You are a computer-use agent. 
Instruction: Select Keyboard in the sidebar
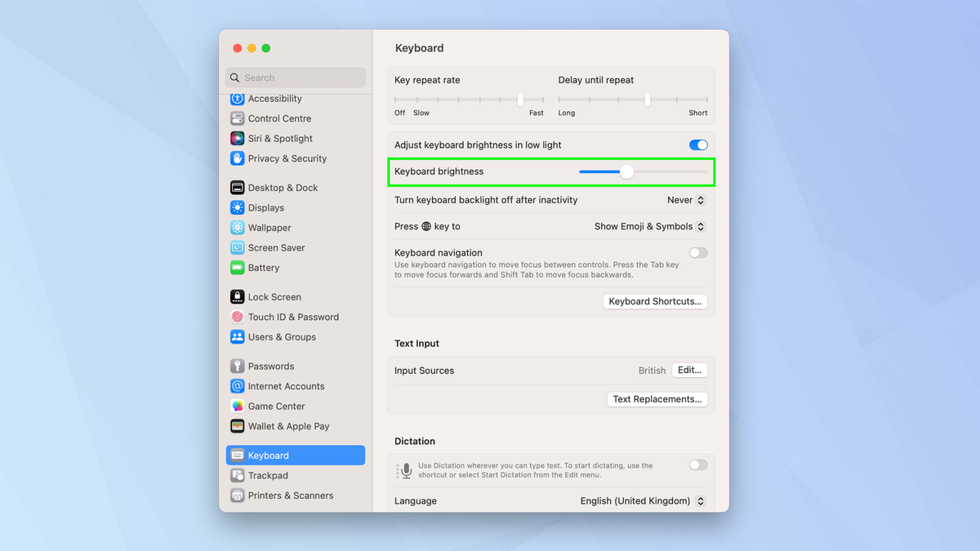(271, 455)
